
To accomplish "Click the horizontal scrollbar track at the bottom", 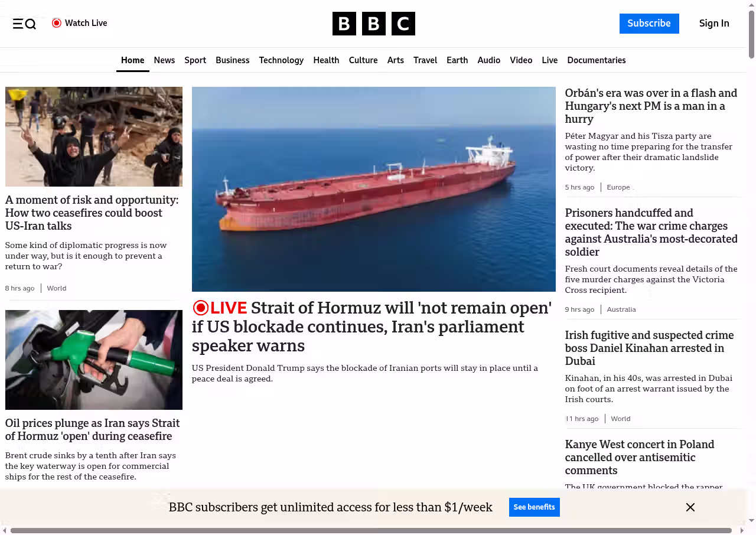I will point(371,530).
